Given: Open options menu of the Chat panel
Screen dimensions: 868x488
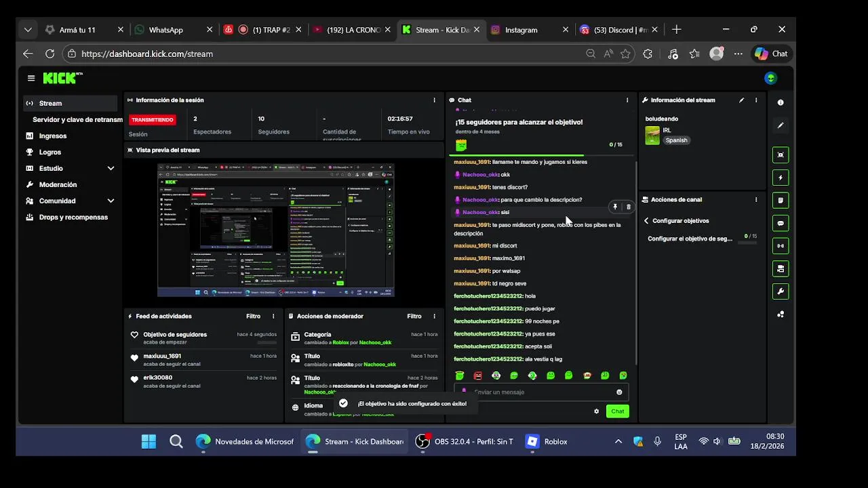Looking at the screenshot, I should click(x=627, y=100).
